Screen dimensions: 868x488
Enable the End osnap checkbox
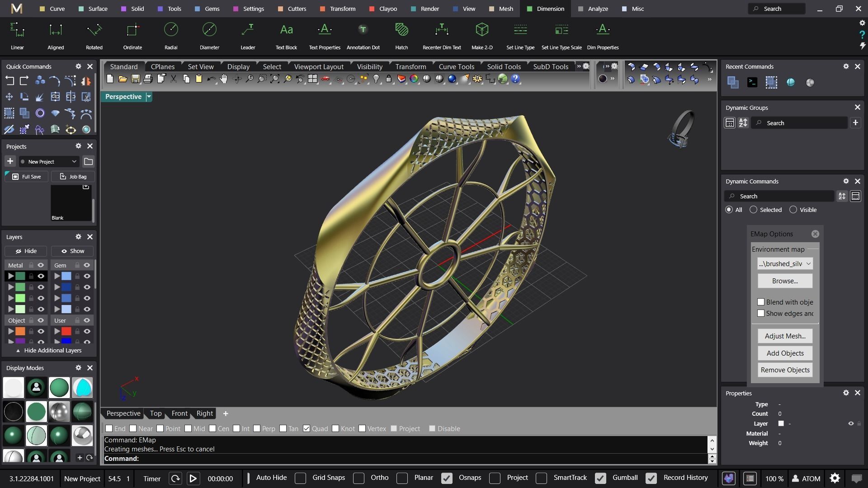pyautogui.click(x=109, y=428)
